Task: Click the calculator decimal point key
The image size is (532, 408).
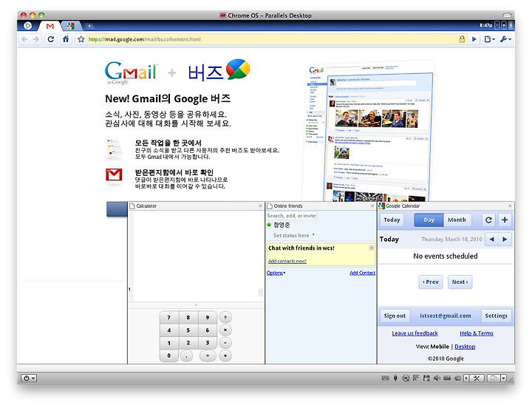Action: click(x=186, y=356)
